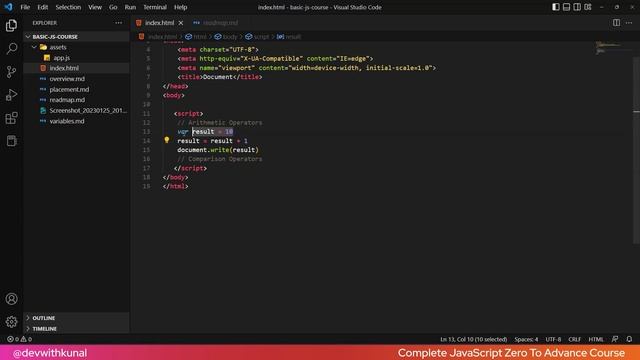The height and width of the screenshot is (360, 640).
Task: Open the File menu
Action: tap(25, 7)
